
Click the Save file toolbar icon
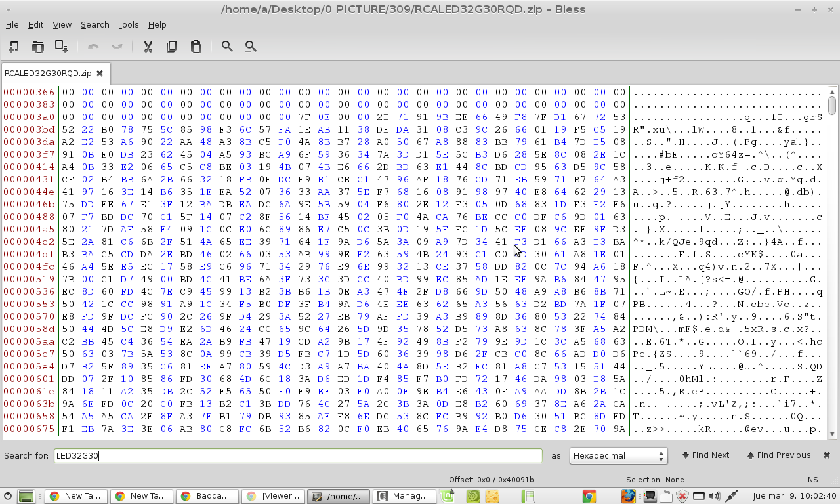61,47
